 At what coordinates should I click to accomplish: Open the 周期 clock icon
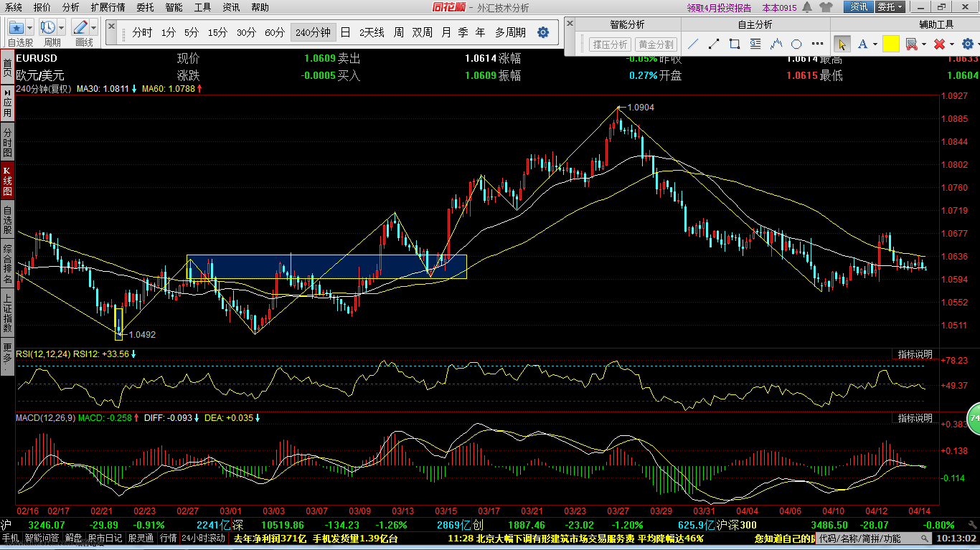pyautogui.click(x=49, y=27)
